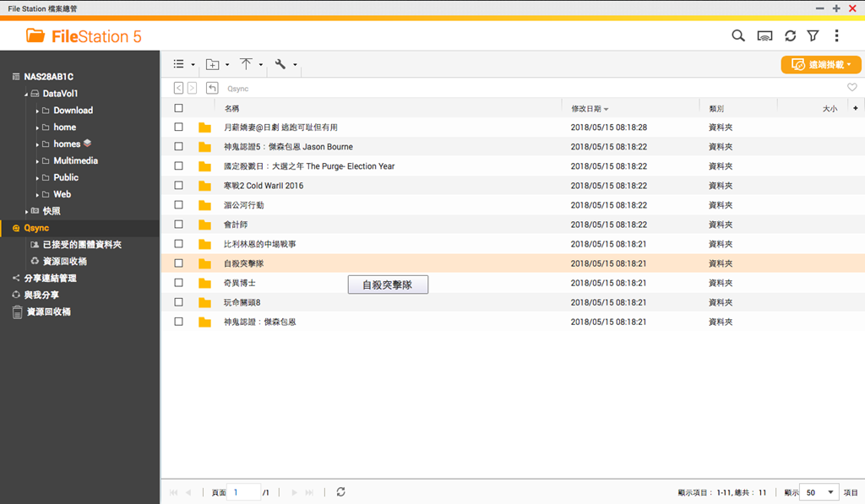
Task: Expand the Download folder tree arrow
Action: (x=37, y=111)
